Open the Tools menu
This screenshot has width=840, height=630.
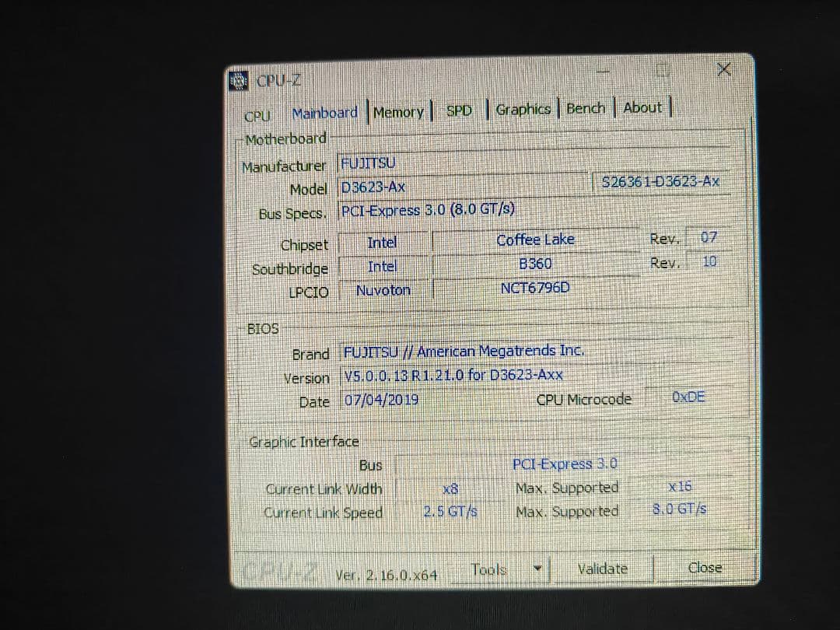pos(490,569)
